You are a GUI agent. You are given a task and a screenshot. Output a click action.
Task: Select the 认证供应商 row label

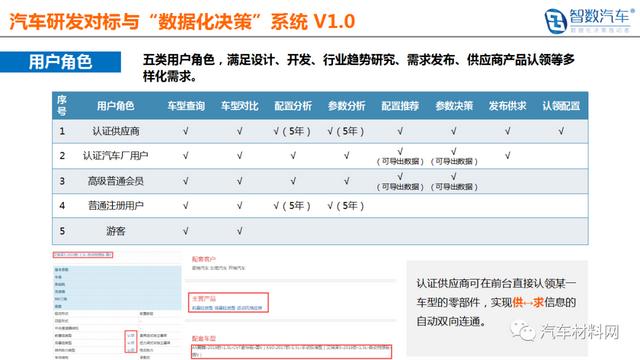tap(116, 131)
